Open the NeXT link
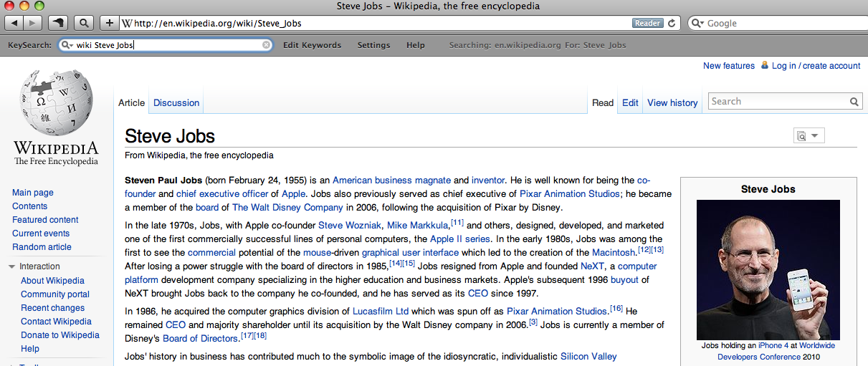The width and height of the screenshot is (868, 366). [592, 266]
